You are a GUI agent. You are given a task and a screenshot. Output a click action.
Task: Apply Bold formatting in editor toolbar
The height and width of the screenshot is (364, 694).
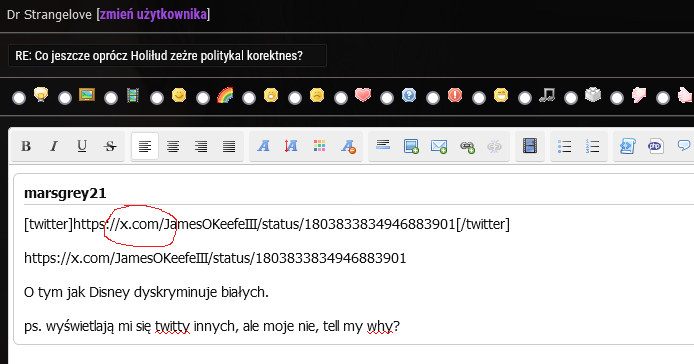click(x=26, y=146)
